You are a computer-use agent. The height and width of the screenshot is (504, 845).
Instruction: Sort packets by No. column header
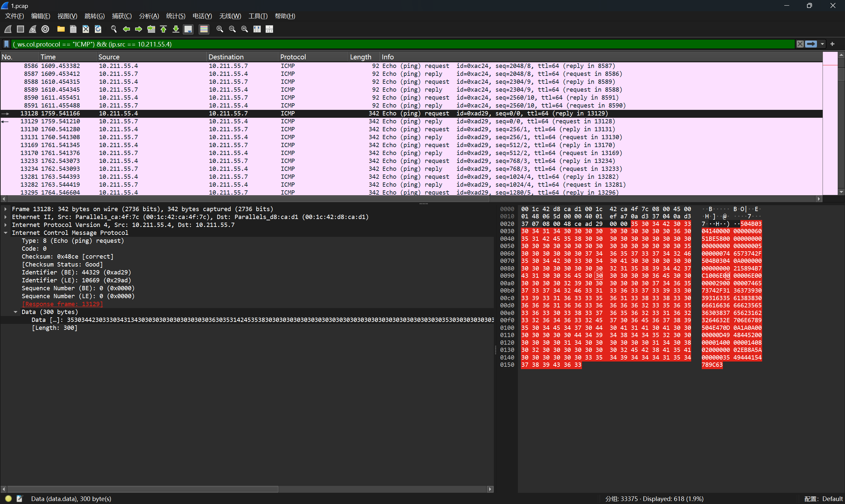[x=20, y=57]
